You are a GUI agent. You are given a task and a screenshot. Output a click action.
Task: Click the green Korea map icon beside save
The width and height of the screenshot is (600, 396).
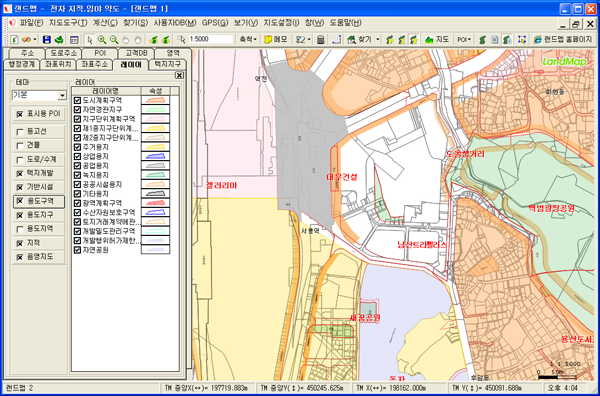pyautogui.click(x=59, y=39)
